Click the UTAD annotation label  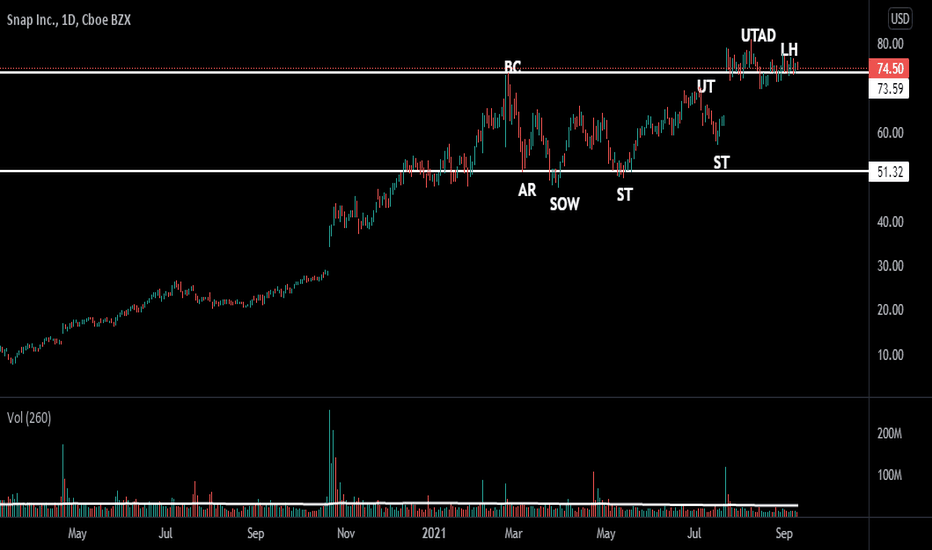pyautogui.click(x=758, y=36)
